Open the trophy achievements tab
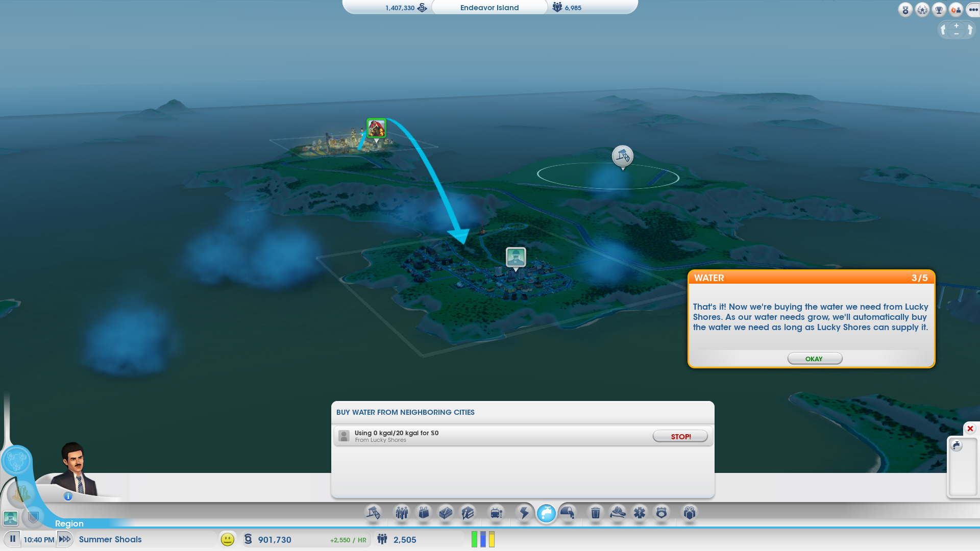The height and width of the screenshot is (551, 980). (x=939, y=10)
